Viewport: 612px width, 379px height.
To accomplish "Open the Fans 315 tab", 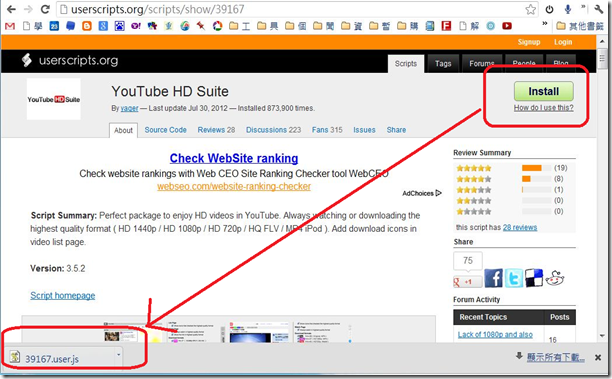I will 327,130.
